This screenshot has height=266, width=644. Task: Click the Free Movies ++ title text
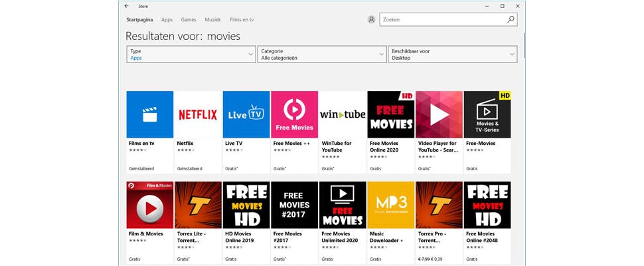point(291,144)
